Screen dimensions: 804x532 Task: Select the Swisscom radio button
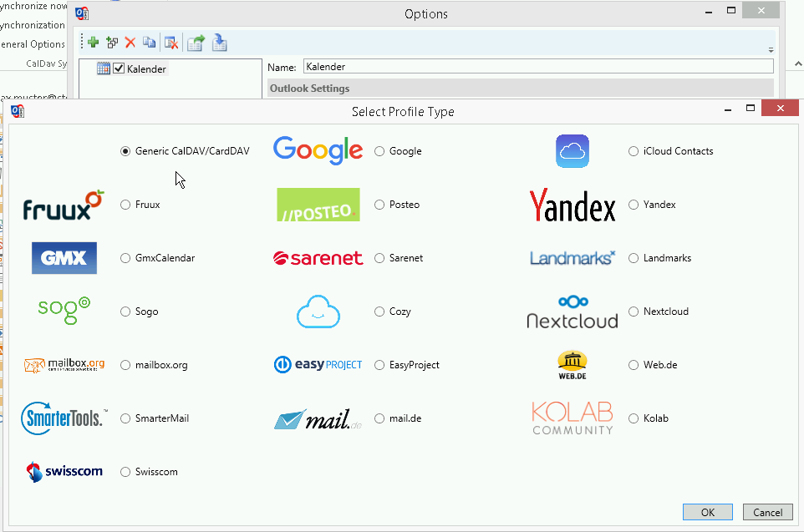(125, 472)
